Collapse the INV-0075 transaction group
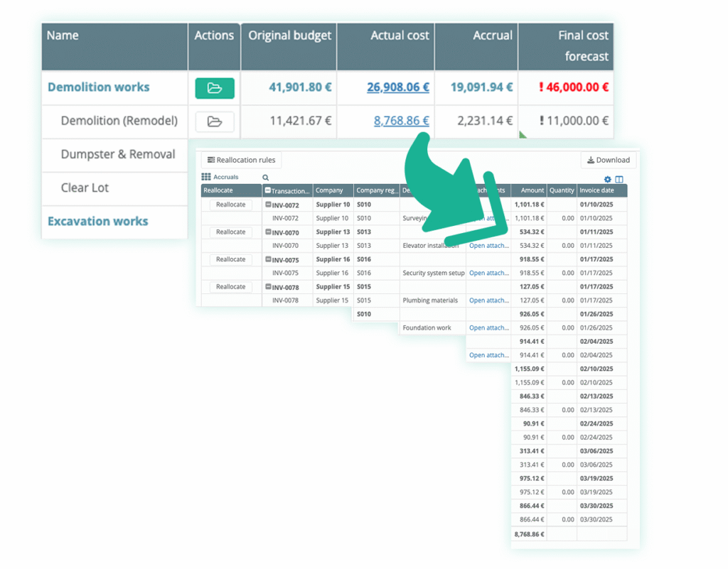 [268, 259]
